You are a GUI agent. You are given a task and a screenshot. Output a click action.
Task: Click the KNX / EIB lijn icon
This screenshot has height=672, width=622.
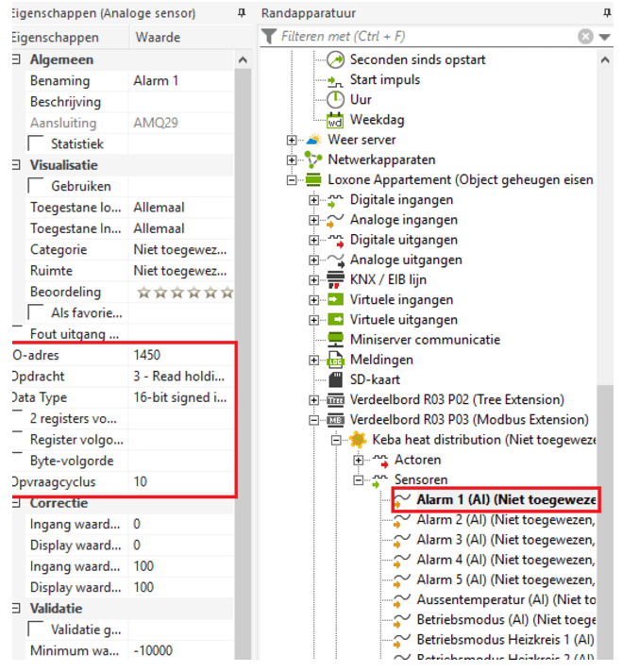335,280
